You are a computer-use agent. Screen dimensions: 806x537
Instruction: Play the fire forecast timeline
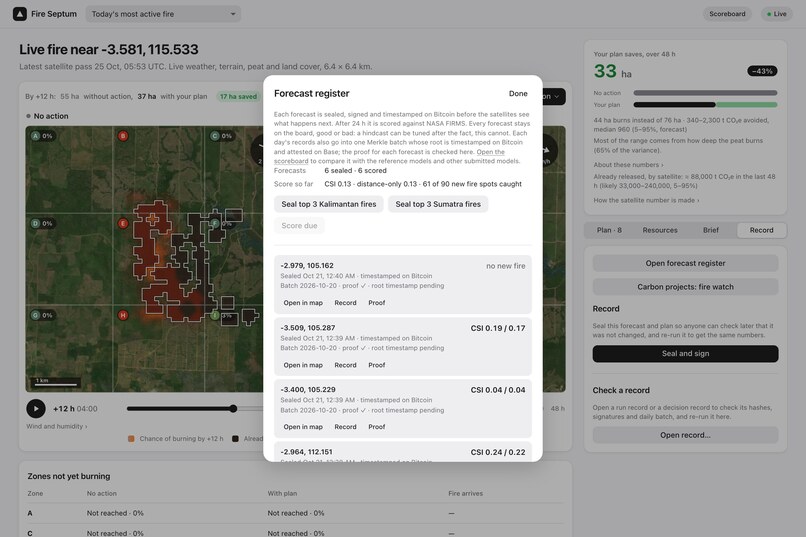36,409
